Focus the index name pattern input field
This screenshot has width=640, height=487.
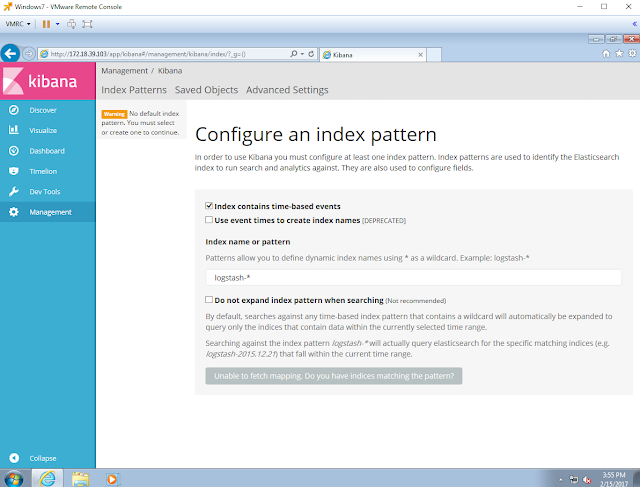tap(413, 278)
